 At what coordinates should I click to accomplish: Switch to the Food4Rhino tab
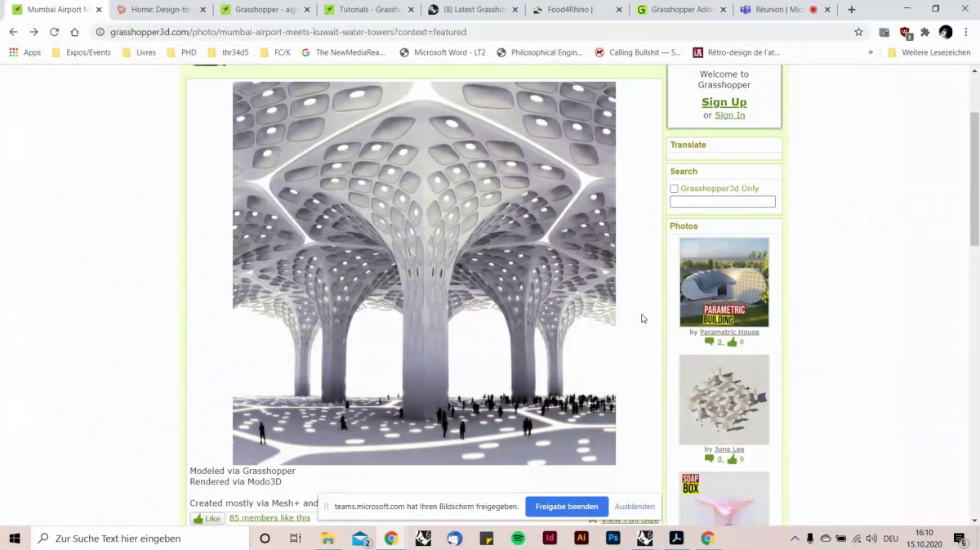click(570, 10)
